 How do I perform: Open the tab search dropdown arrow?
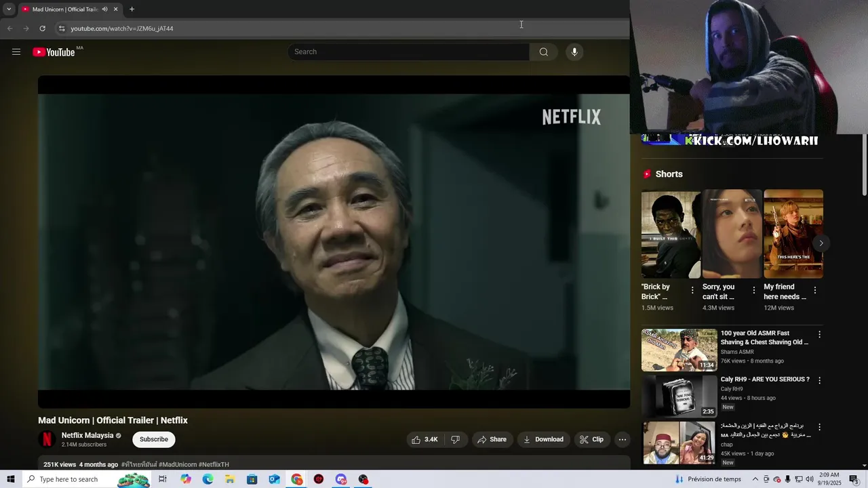coord(9,9)
